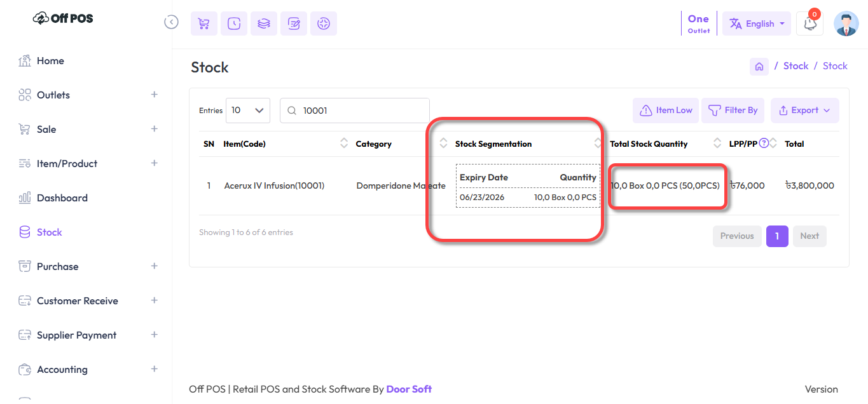Image resolution: width=868 pixels, height=404 pixels.
Task: Open the user profile avatar
Action: (x=846, y=24)
